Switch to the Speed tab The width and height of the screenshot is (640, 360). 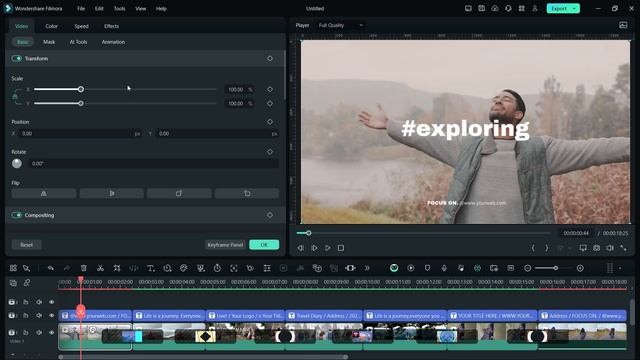point(81,26)
